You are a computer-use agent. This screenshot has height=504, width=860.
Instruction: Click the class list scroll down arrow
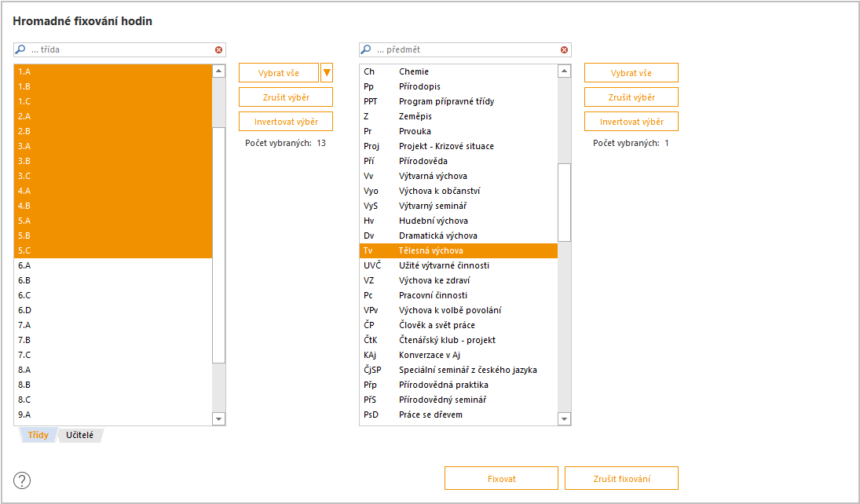[x=219, y=419]
